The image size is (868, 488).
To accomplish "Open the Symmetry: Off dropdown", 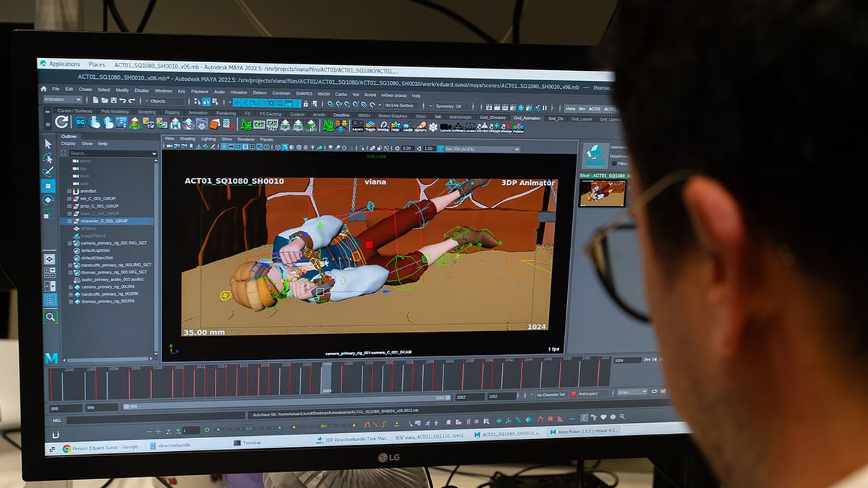I will [452, 106].
